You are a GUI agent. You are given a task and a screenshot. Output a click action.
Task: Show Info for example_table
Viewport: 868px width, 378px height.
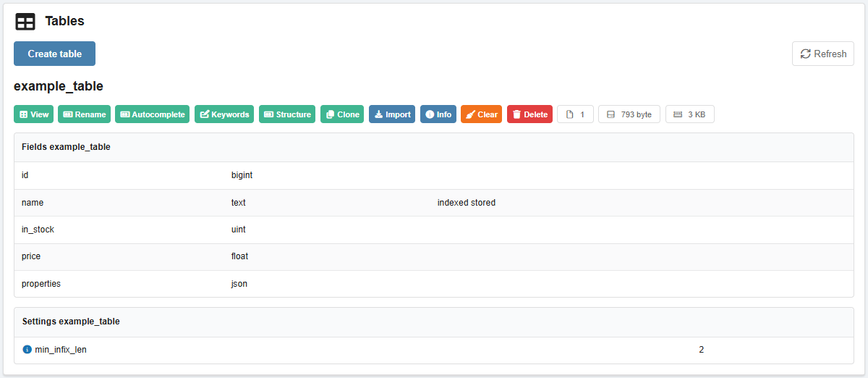coord(438,114)
